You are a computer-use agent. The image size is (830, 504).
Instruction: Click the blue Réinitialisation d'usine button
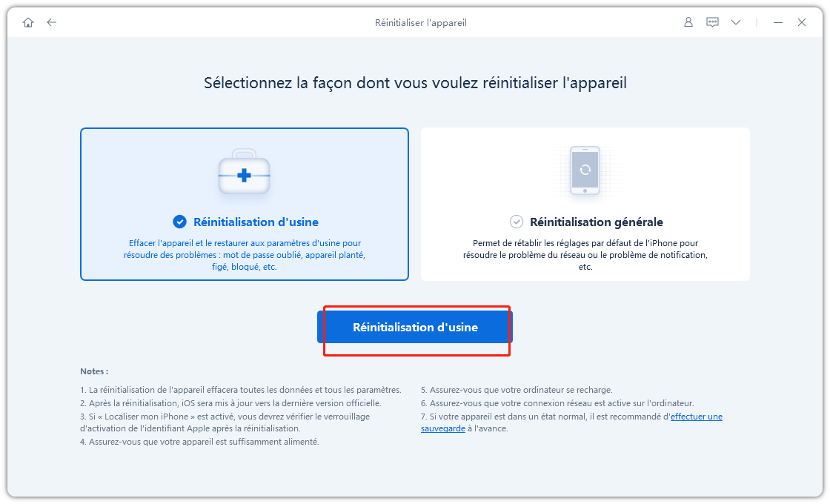tap(415, 327)
